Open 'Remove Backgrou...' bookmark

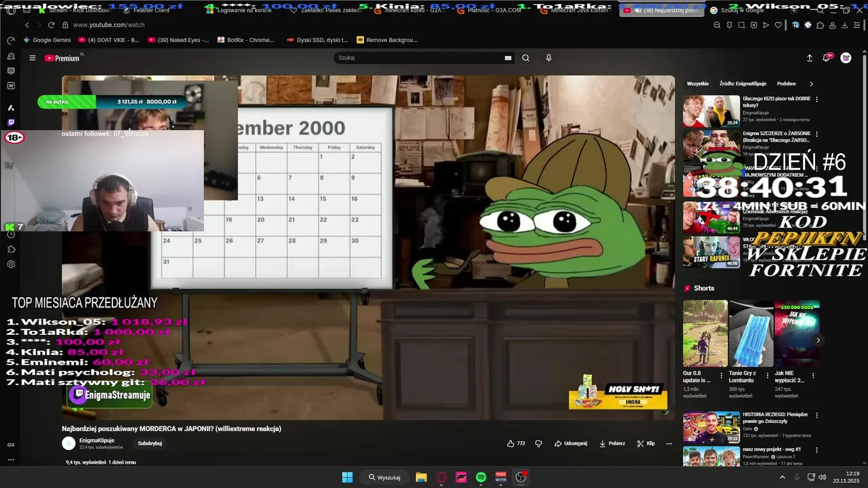pos(387,40)
